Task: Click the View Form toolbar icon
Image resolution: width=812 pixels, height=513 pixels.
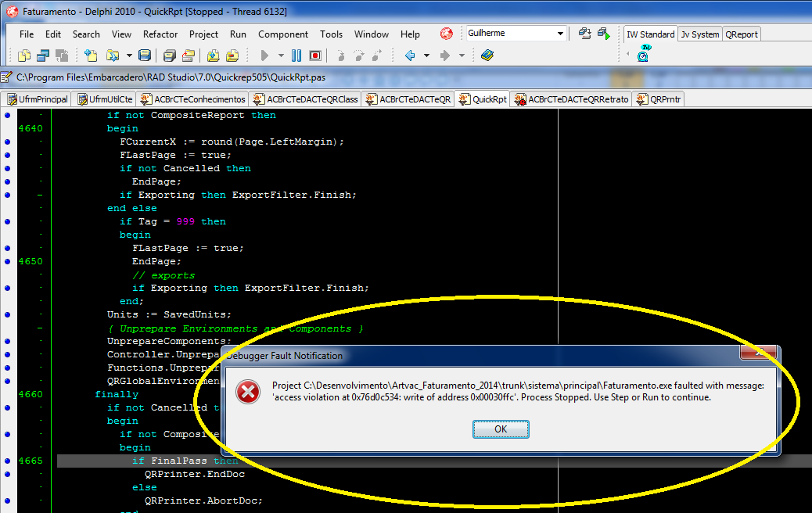Action: [43, 56]
